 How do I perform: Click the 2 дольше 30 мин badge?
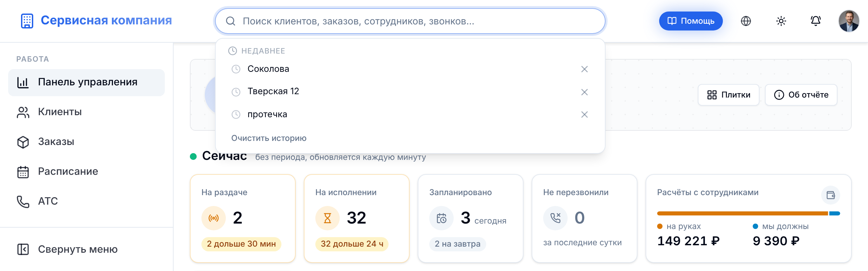click(241, 244)
